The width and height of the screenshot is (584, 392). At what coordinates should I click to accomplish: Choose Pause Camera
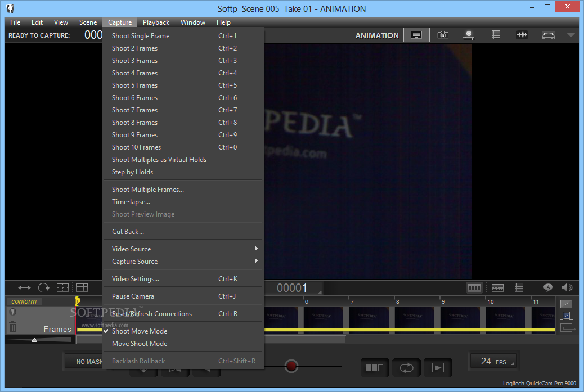coord(183,296)
